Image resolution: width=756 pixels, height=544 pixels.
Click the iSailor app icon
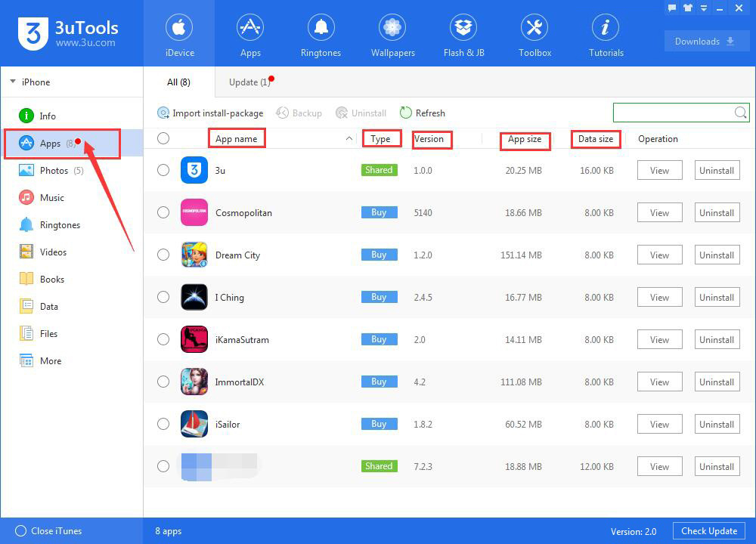(194, 424)
